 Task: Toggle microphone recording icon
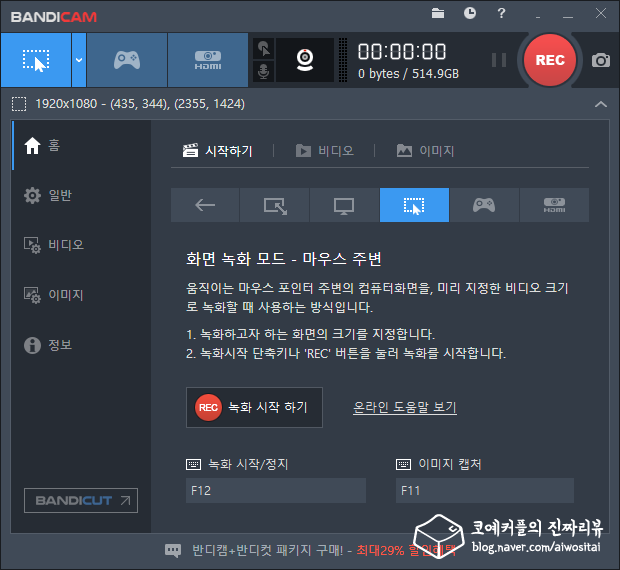[x=263, y=72]
